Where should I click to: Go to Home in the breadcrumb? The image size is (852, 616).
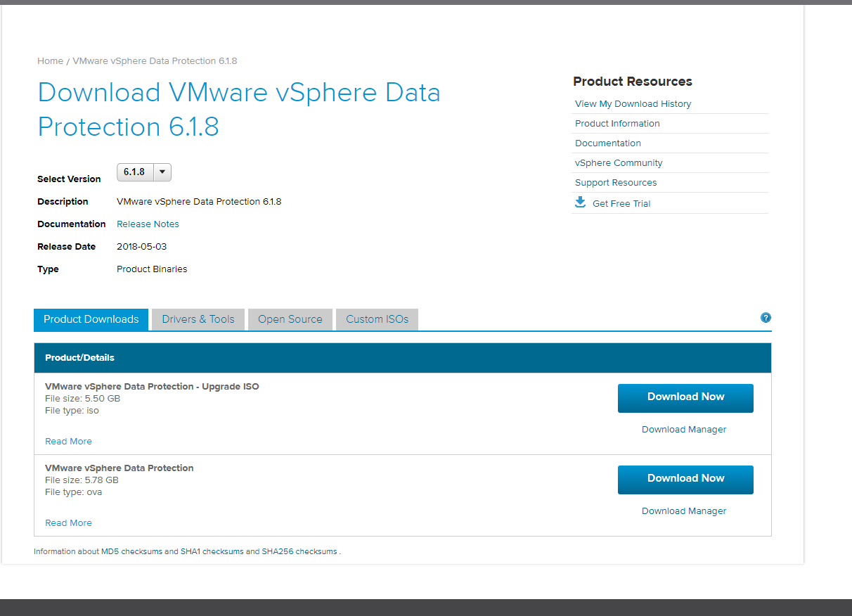click(50, 61)
